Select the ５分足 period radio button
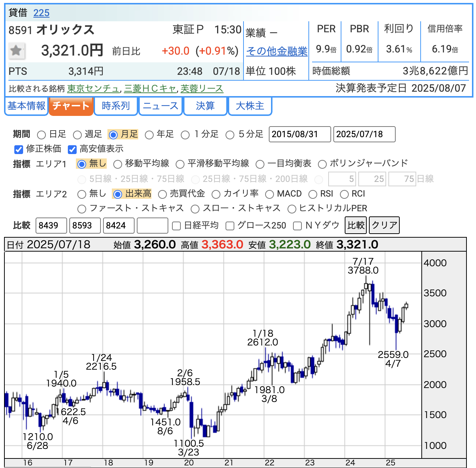This screenshot has height=468, width=476. [230, 135]
